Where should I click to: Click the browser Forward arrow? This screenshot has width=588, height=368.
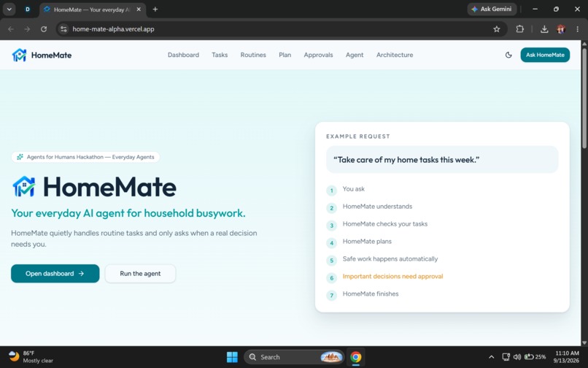[27, 29]
